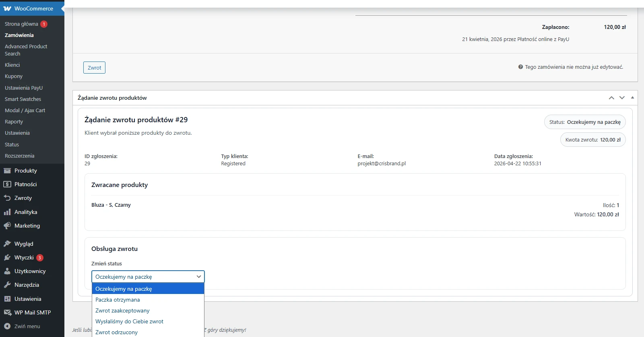Click the Status: Oczekujemy na paczkę pill
This screenshot has height=337, width=644.
point(585,122)
